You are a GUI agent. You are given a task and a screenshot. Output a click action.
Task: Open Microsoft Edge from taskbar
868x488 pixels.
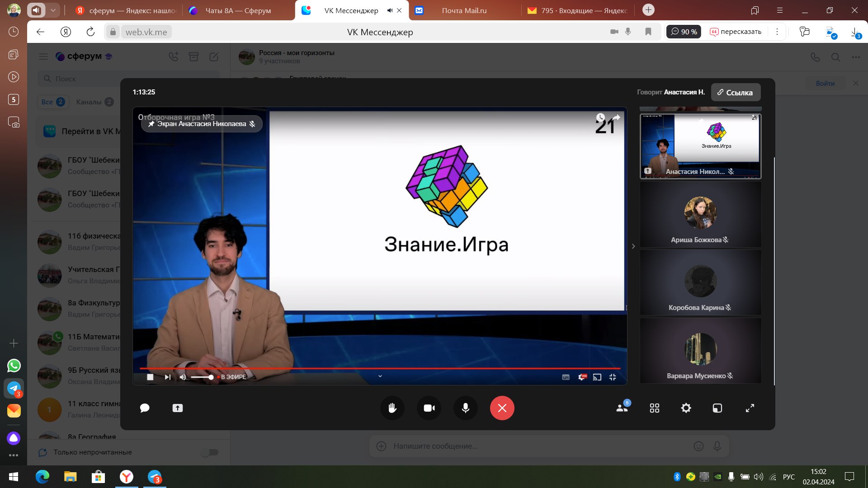(42, 477)
